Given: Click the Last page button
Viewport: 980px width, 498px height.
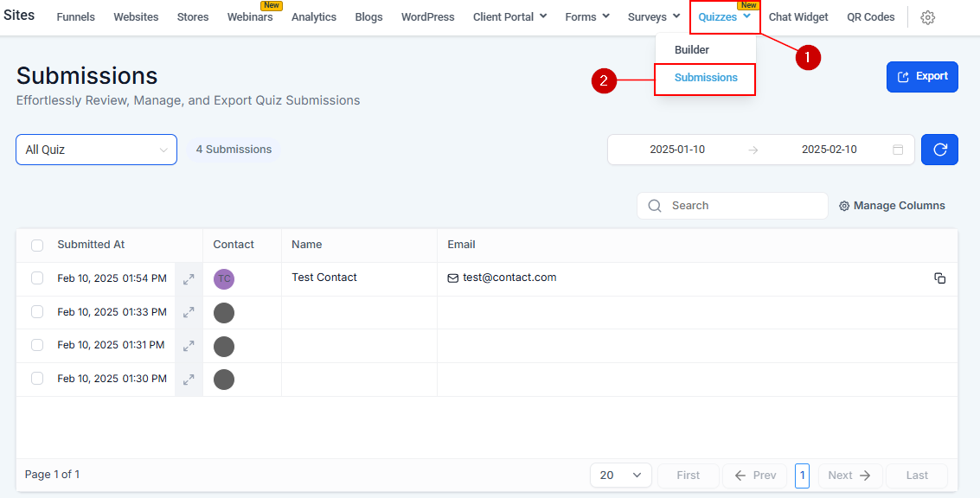Looking at the screenshot, I should click(917, 476).
